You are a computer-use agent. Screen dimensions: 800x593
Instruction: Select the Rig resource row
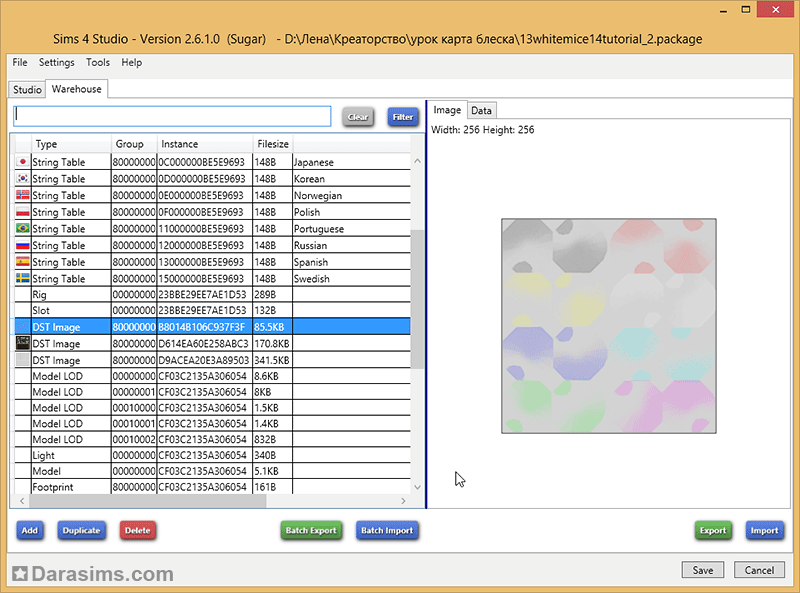click(x=213, y=294)
